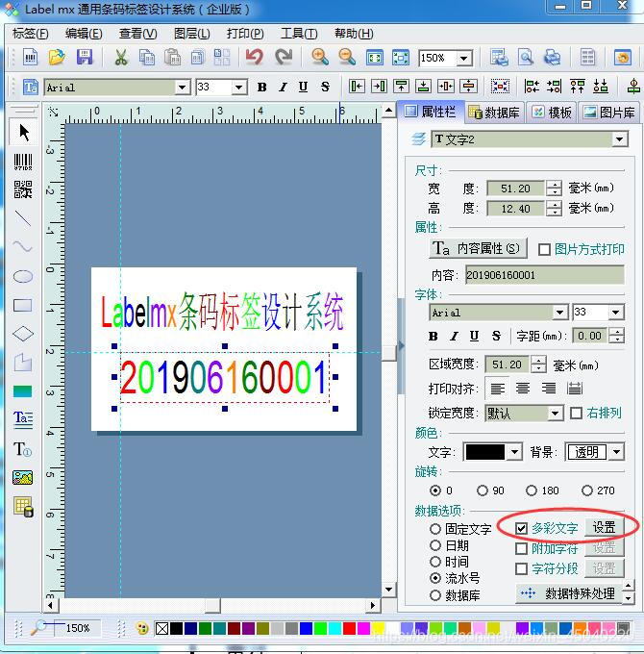Select the diamond shape tool
This screenshot has height=654, width=644.
(22, 334)
